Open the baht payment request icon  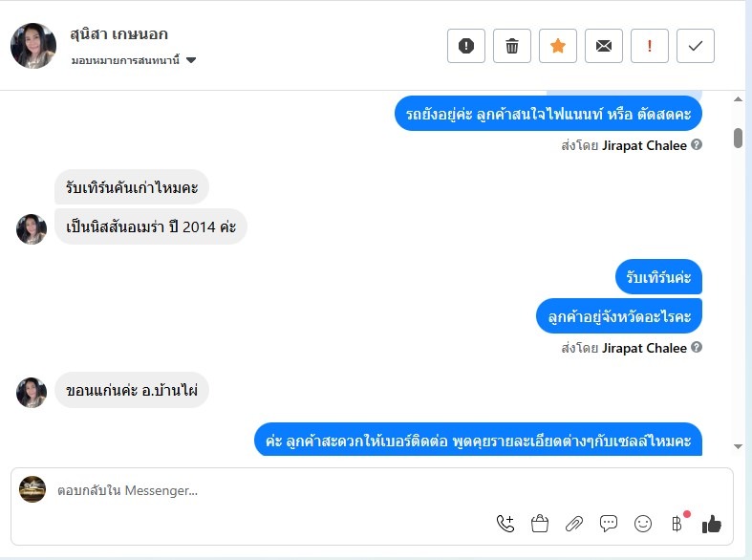[x=677, y=524]
